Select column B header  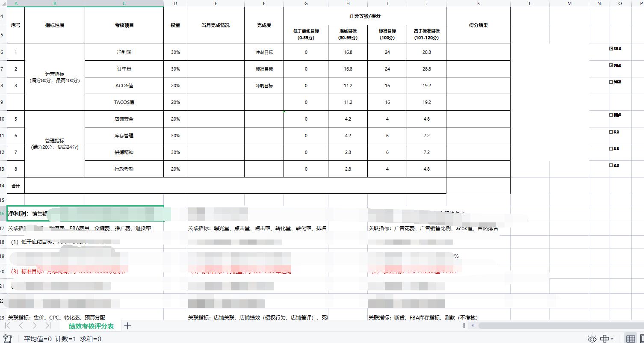(x=55, y=3)
